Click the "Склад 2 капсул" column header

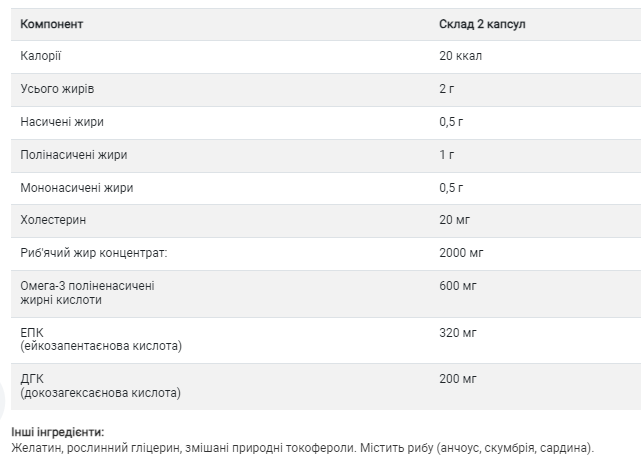pyautogui.click(x=483, y=23)
